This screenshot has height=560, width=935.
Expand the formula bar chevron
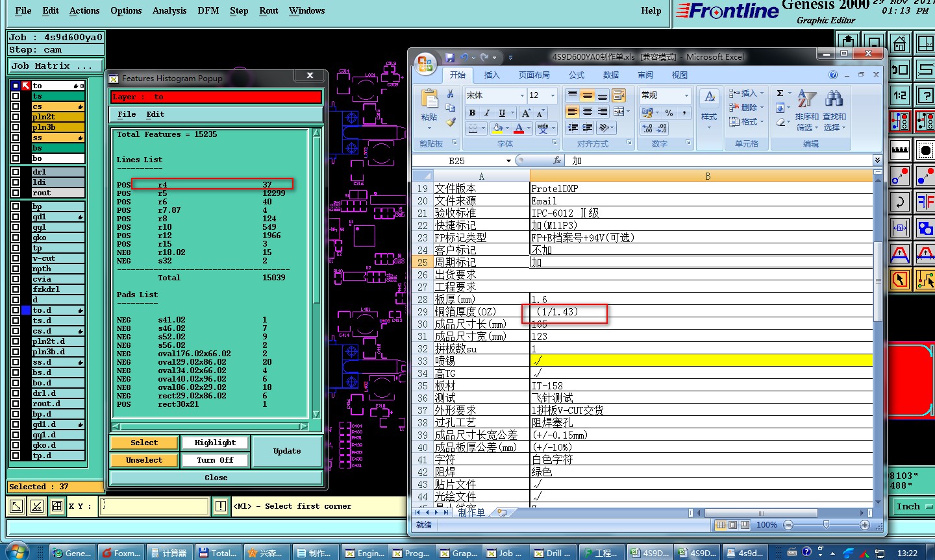(x=877, y=160)
